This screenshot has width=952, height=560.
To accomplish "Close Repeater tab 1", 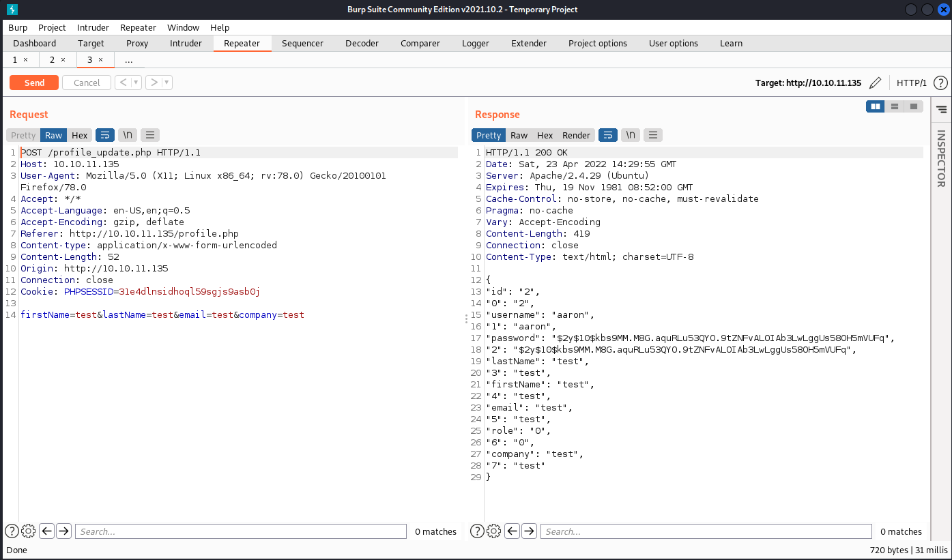I will (25, 60).
